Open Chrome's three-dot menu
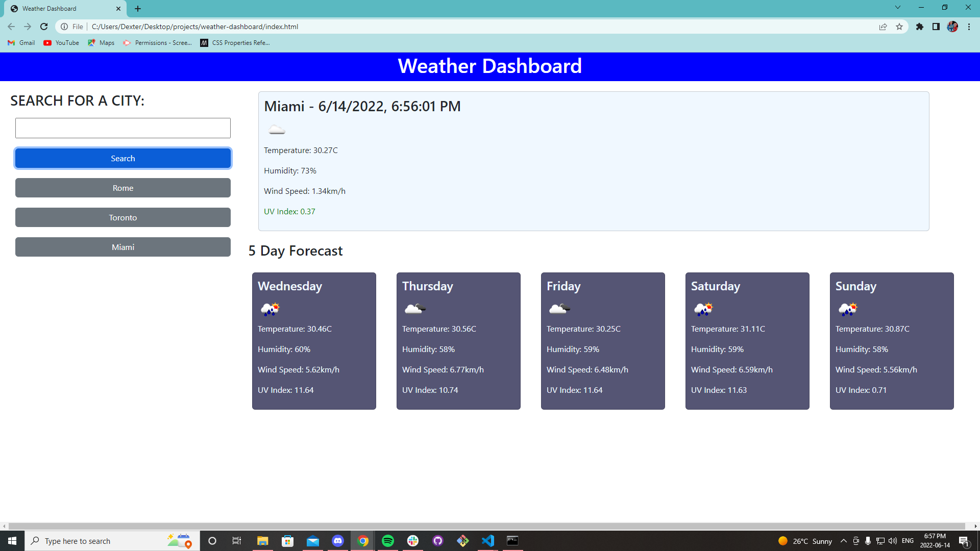The height and width of the screenshot is (551, 980). pos(969,27)
